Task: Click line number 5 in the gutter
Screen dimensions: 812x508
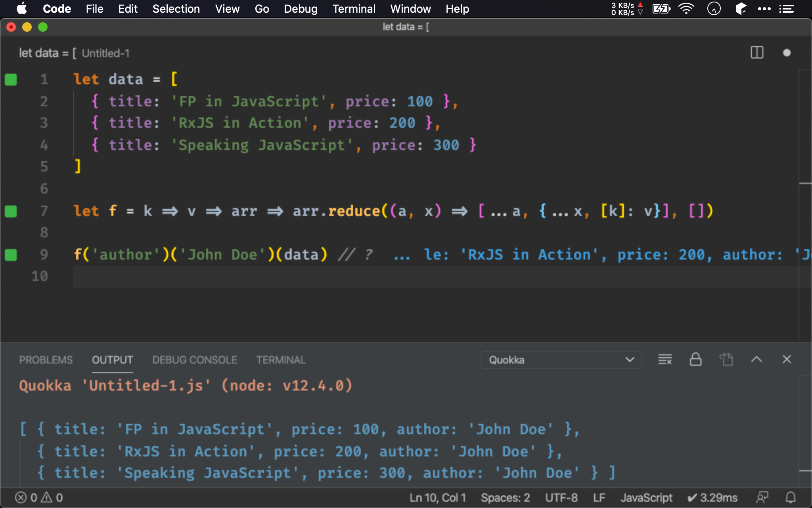Action: pyautogui.click(x=44, y=167)
